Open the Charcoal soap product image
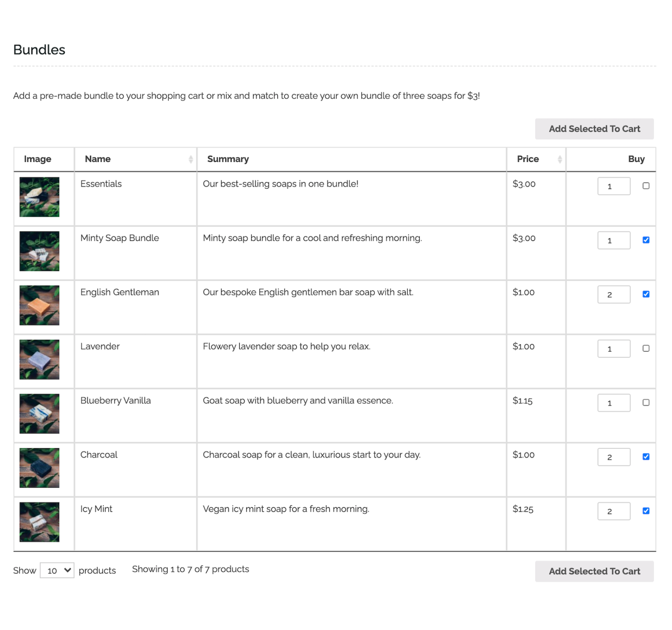The image size is (672, 630). click(39, 468)
